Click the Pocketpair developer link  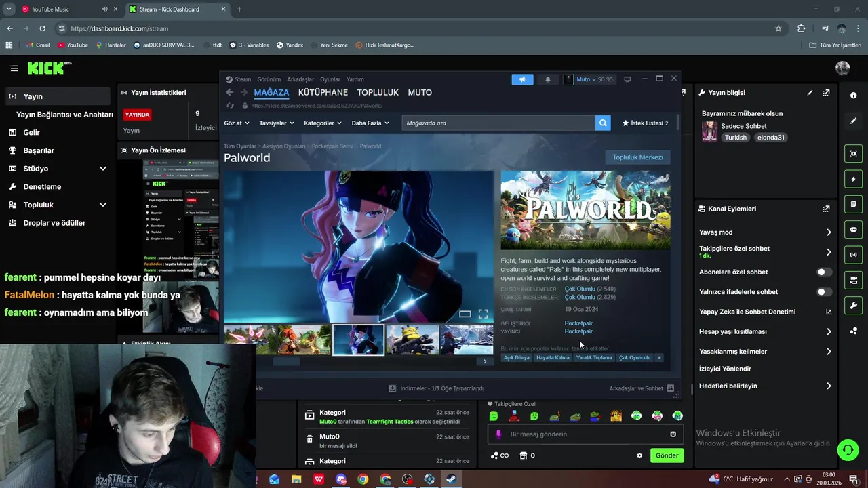click(x=578, y=323)
